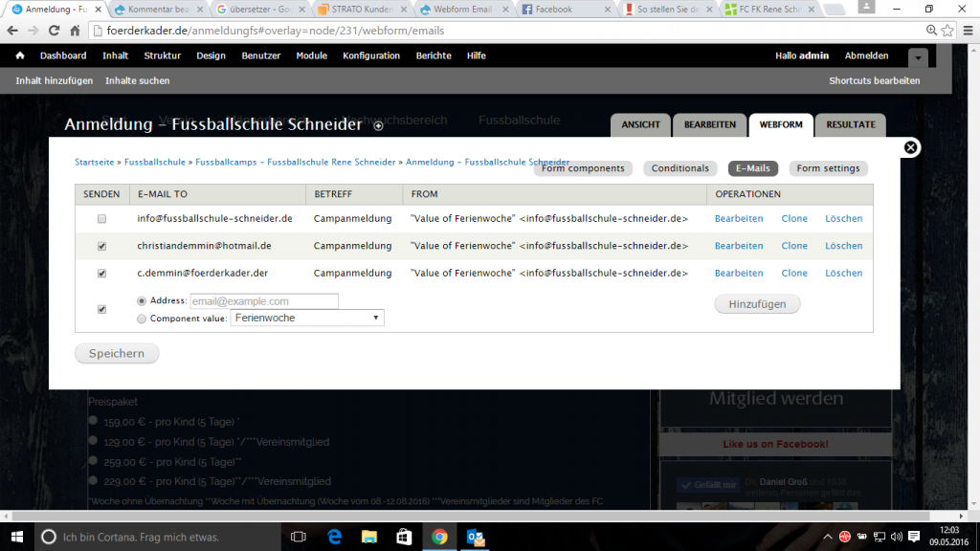Enable sending to info@fussballschule-schneider.de

(x=102, y=219)
